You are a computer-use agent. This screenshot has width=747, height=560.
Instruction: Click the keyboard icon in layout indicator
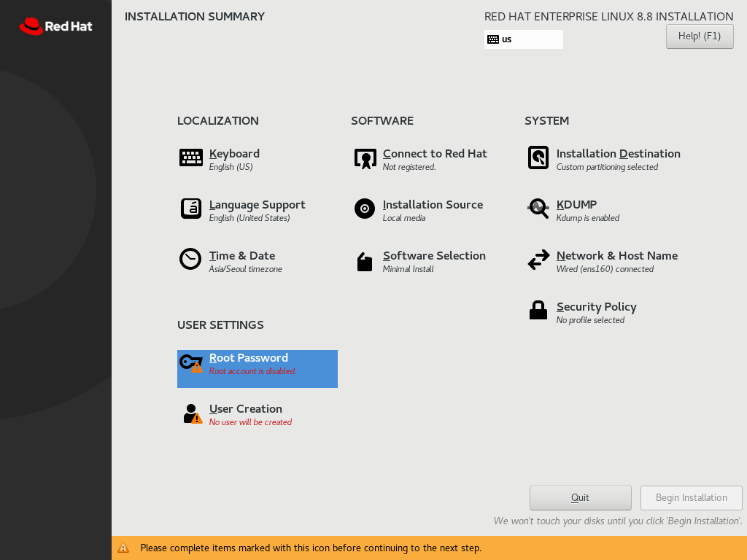[493, 39]
